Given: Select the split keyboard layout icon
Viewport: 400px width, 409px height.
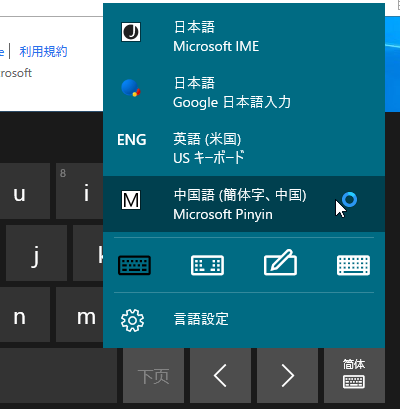Looking at the screenshot, I should pyautogui.click(x=207, y=265).
